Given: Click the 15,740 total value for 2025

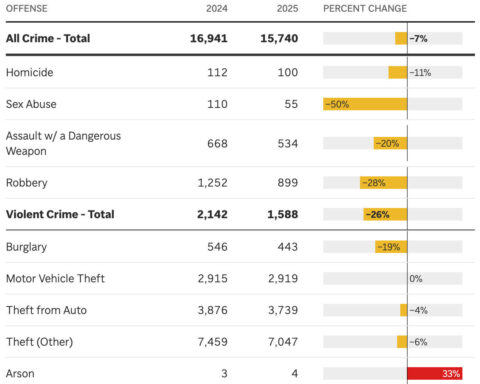Looking at the screenshot, I should 279,38.
